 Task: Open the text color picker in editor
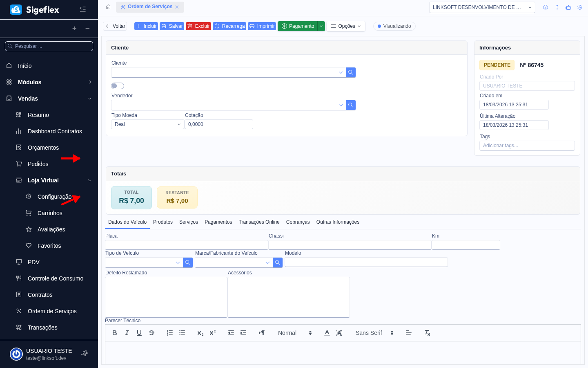pyautogui.click(x=327, y=333)
